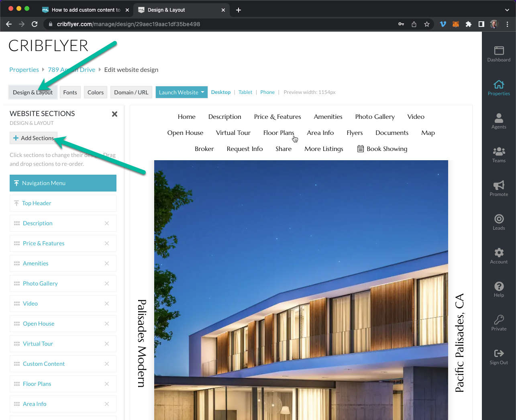Open a new browser tab
This screenshot has height=420, width=516.
tap(239, 10)
